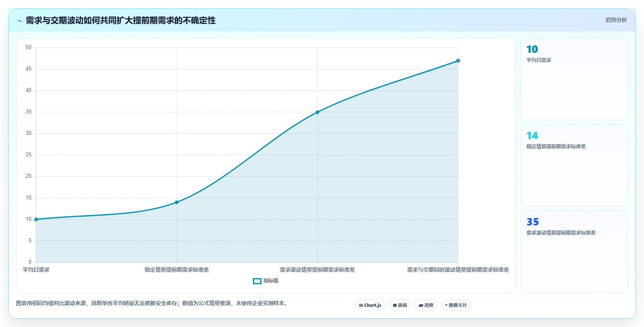Click the 需求波动情景提前期需求标准差 card caption

coord(561,233)
